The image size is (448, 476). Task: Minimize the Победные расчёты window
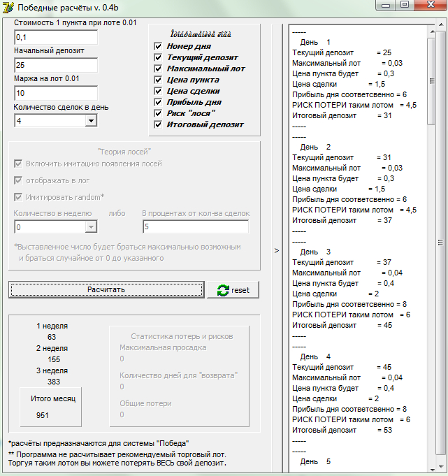point(386,5)
